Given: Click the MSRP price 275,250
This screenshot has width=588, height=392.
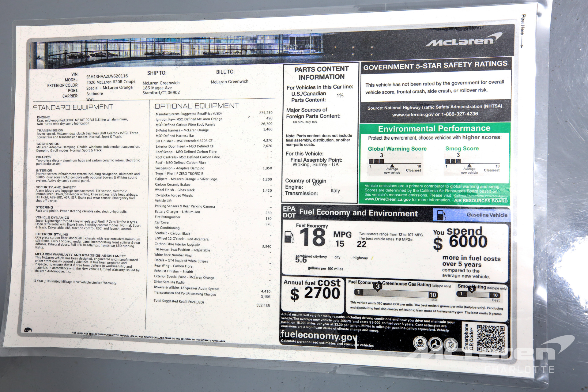Looking at the screenshot, I should click(x=266, y=113).
